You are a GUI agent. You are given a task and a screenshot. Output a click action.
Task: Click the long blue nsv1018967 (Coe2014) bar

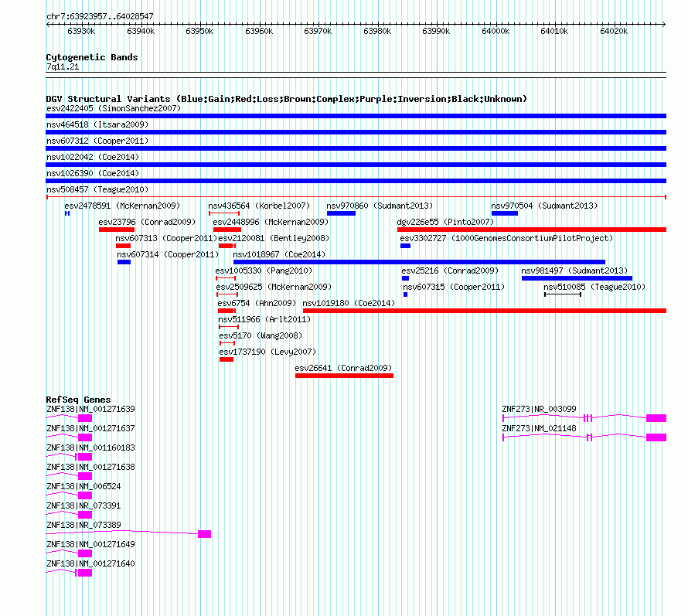(420, 262)
